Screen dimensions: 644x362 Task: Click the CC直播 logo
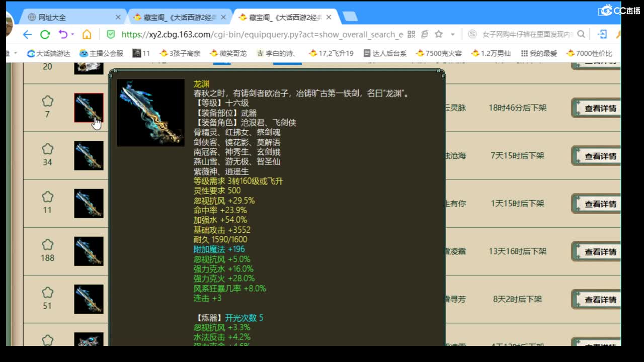(x=619, y=10)
